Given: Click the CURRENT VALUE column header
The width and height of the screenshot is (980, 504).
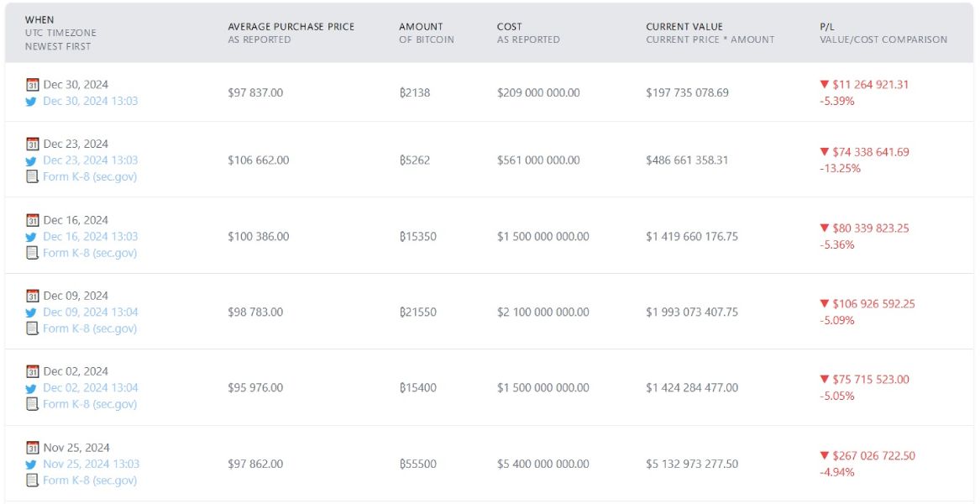Looking at the screenshot, I should (x=684, y=27).
